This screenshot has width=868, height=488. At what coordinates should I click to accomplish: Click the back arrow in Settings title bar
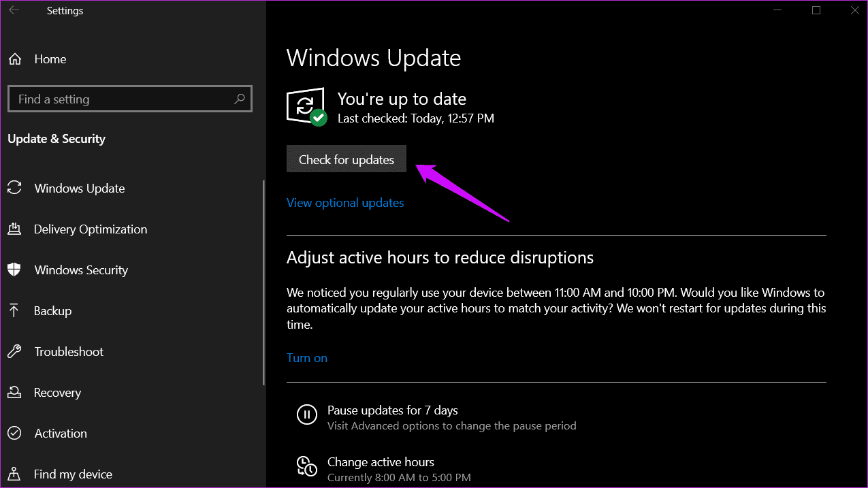(x=14, y=10)
